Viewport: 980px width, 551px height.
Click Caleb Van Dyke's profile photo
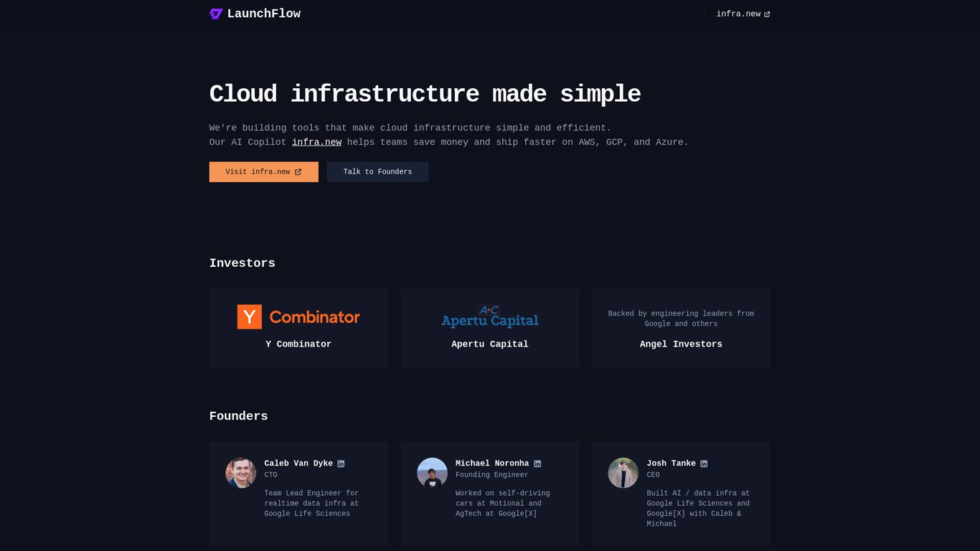[241, 473]
